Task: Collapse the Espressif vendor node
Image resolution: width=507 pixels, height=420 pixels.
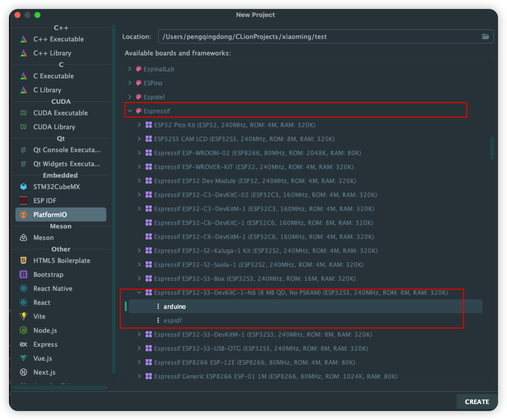Action: [x=130, y=111]
